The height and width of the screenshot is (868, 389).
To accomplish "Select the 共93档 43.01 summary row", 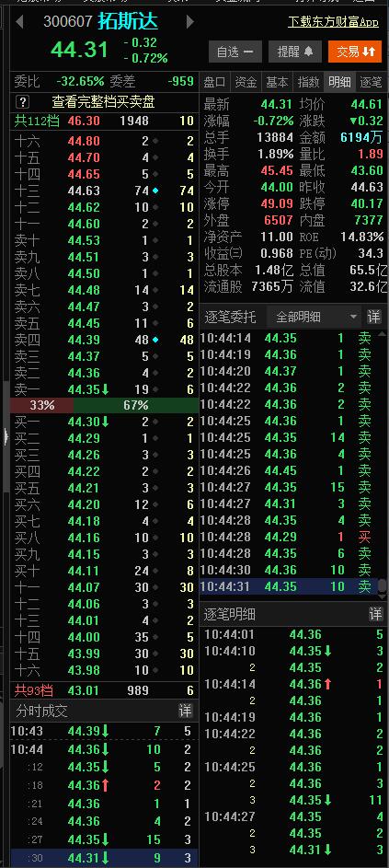I will coord(104,690).
